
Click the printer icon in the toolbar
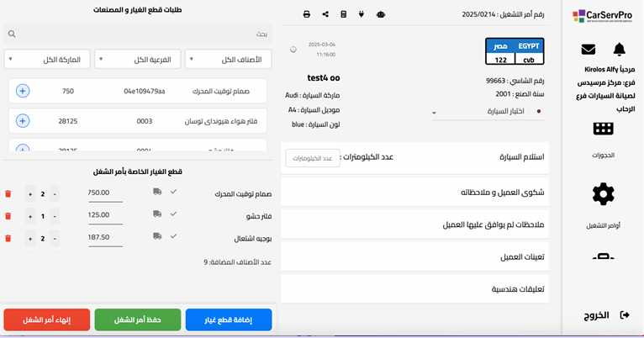click(x=306, y=14)
